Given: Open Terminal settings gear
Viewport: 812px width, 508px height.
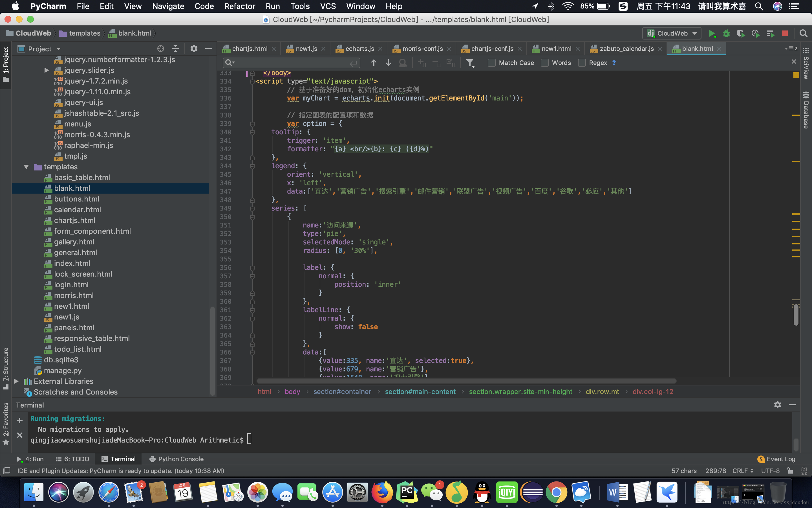Looking at the screenshot, I should coord(777,405).
